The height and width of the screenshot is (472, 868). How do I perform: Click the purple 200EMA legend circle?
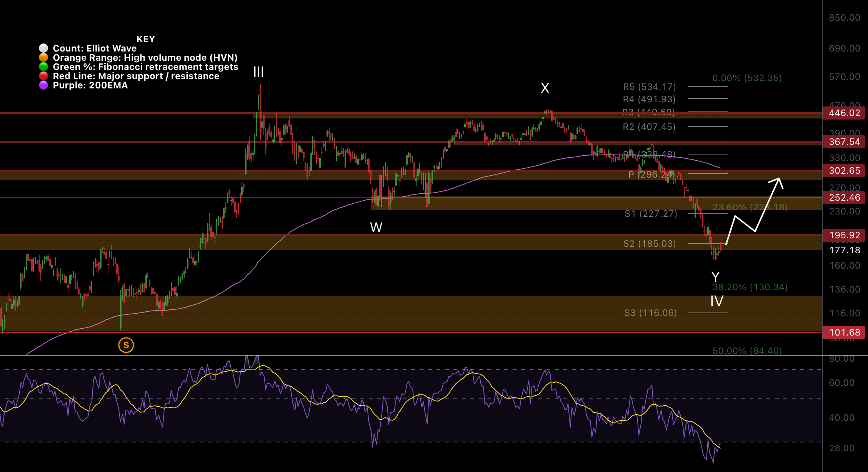[43, 85]
